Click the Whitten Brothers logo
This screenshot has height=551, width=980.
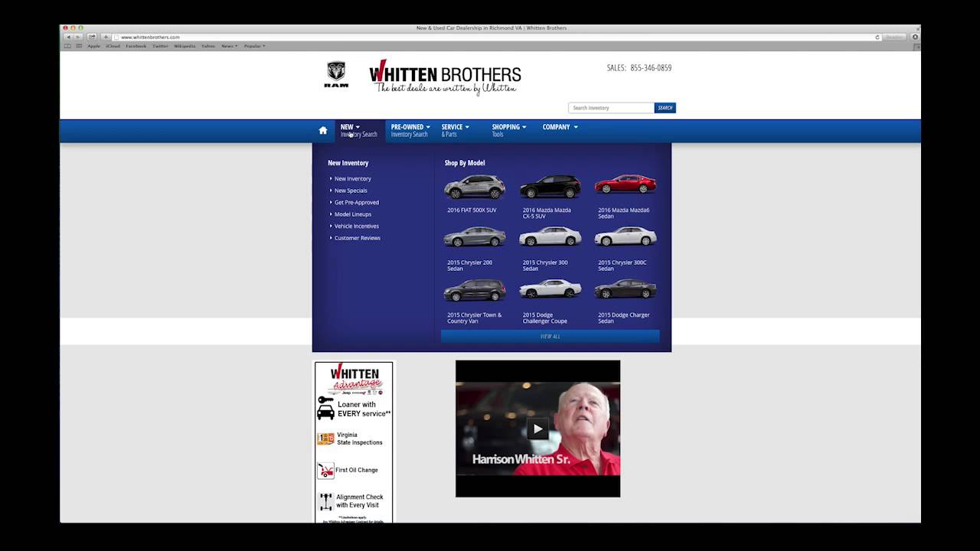(445, 77)
